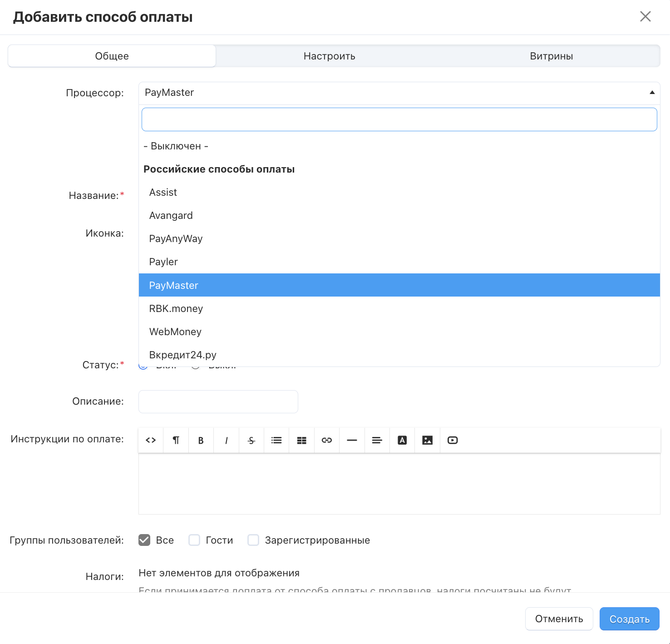Switch to the Настроить tab
The image size is (670, 644).
point(329,56)
